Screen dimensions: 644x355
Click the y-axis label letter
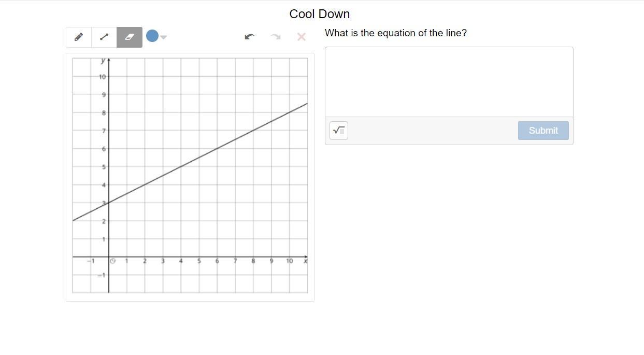pyautogui.click(x=103, y=61)
